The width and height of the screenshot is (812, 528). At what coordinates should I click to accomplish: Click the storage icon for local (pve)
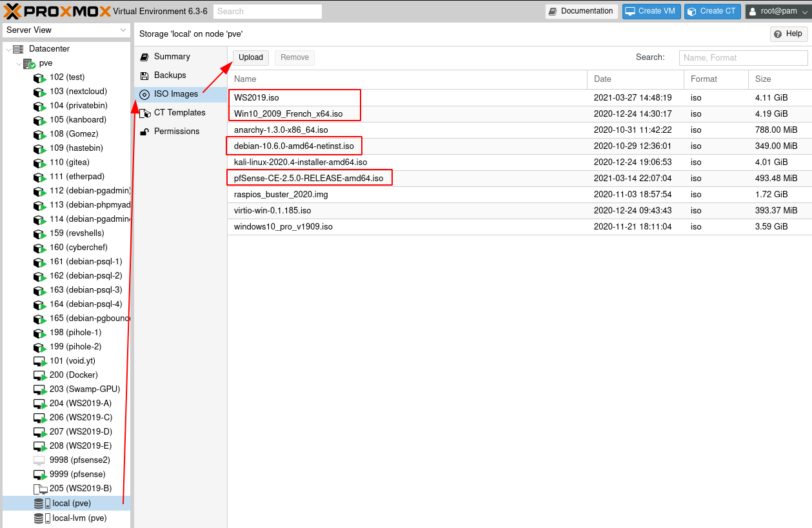coord(42,503)
